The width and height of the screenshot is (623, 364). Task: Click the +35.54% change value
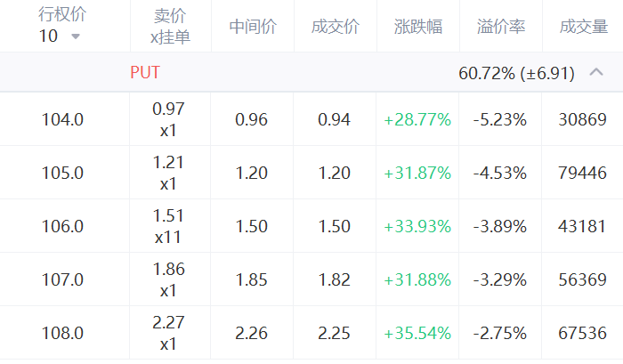tap(417, 333)
